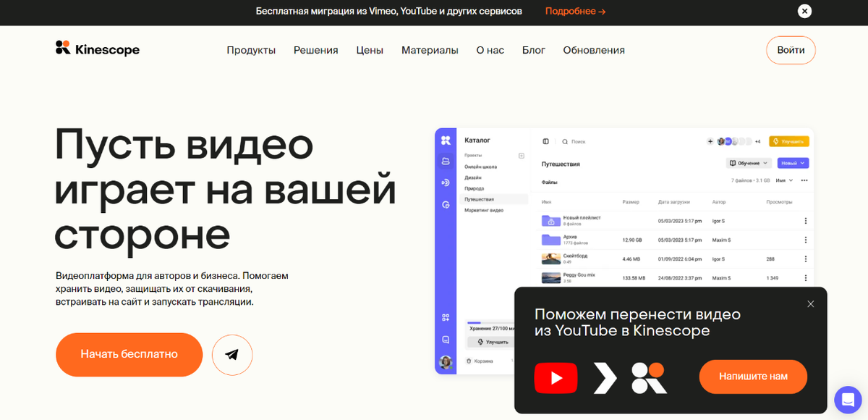This screenshot has width=868, height=420.
Task: Open the apps grid sidebar icon
Action: click(x=446, y=317)
